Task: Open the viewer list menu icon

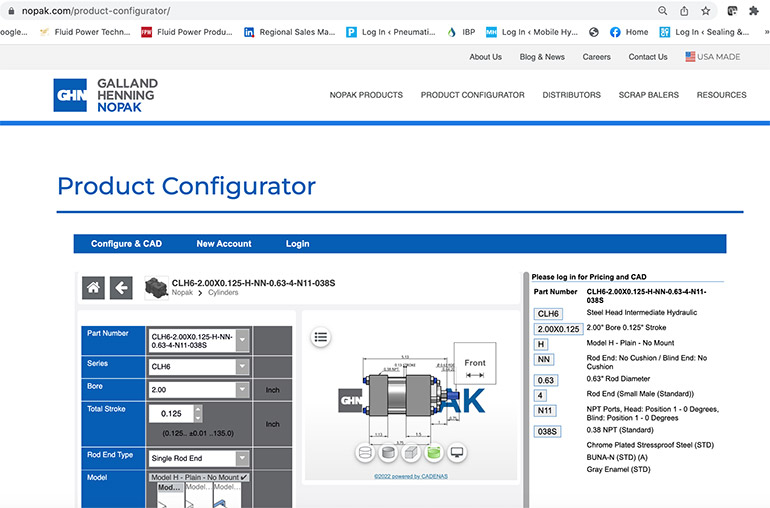Action: (x=321, y=337)
